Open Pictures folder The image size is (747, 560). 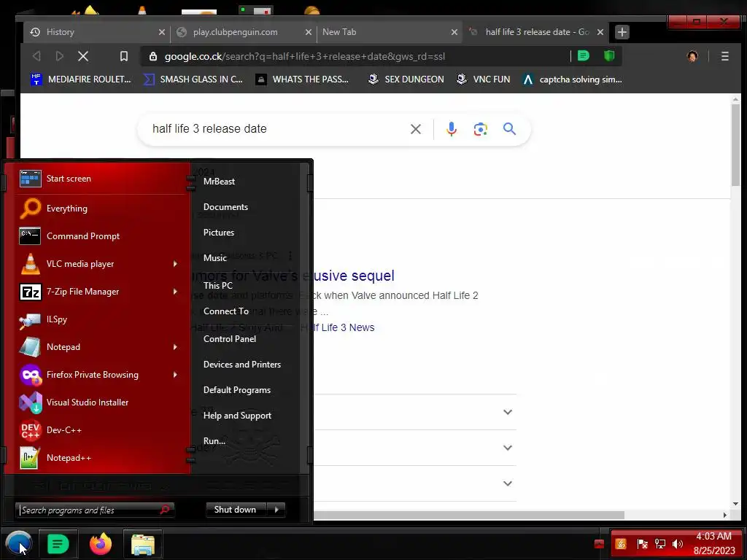(219, 233)
